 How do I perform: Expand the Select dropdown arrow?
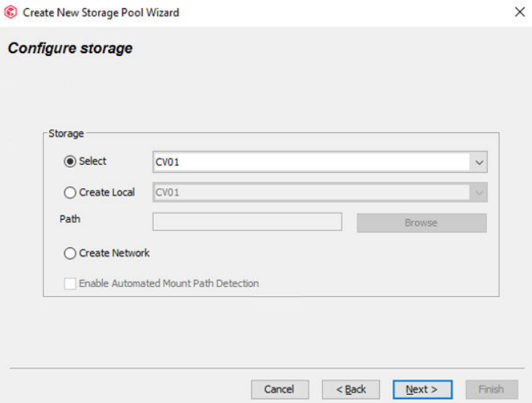[x=478, y=162]
